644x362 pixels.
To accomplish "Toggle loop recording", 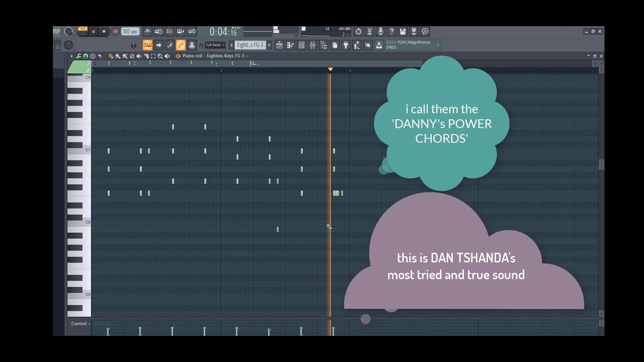I will tap(192, 31).
